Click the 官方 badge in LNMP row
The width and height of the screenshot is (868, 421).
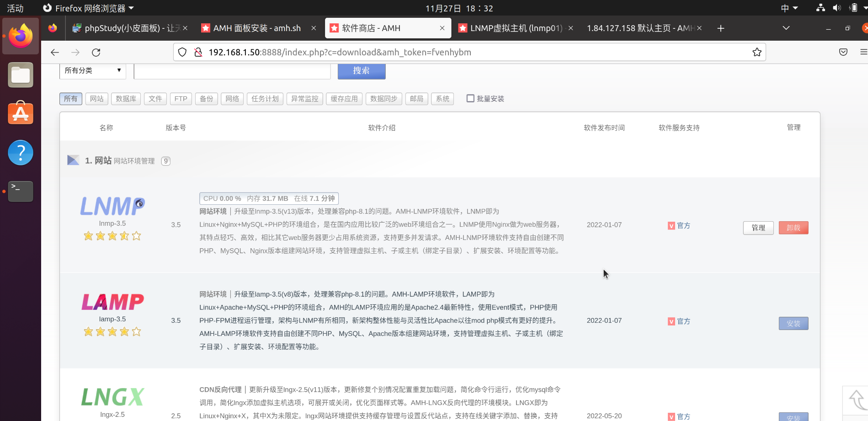(679, 226)
